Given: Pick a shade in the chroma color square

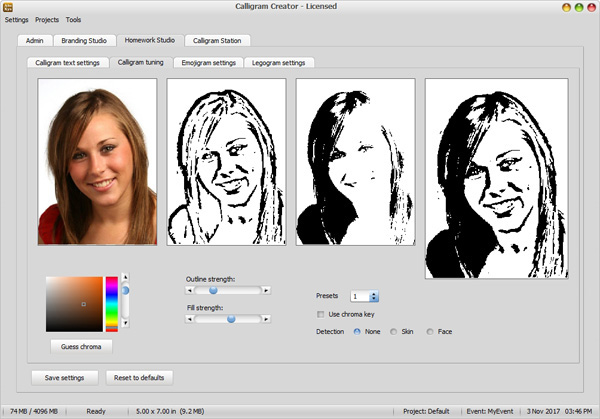Looking at the screenshot, I should [74, 304].
